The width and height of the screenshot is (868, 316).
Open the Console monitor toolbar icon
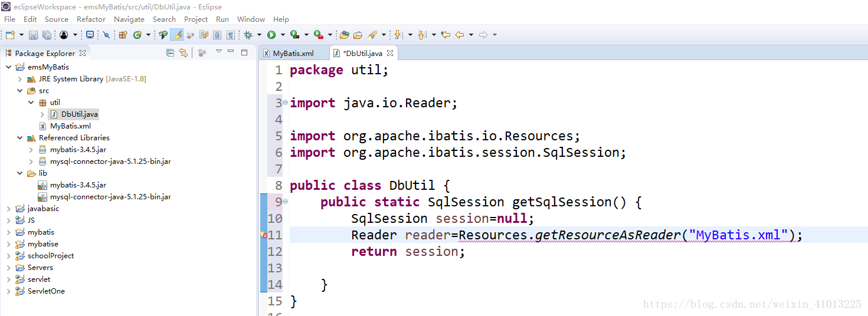click(90, 35)
